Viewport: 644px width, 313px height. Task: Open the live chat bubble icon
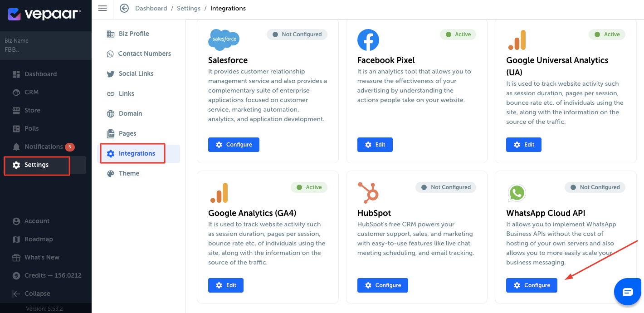(x=628, y=291)
